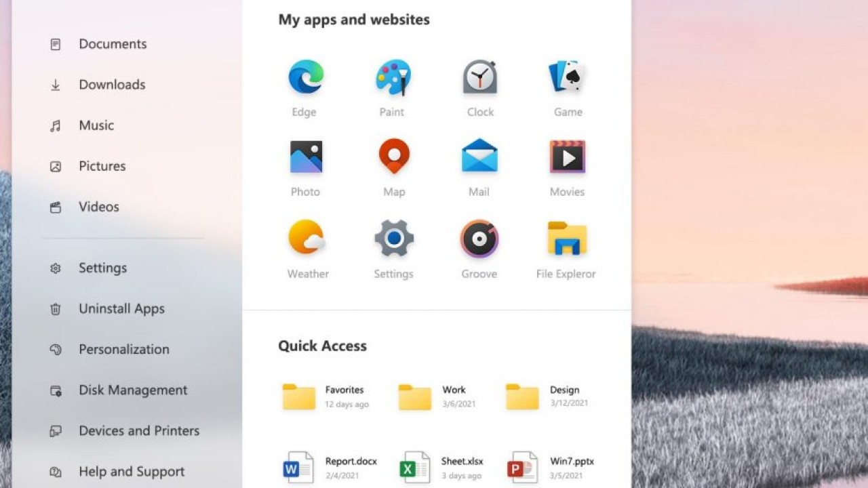Screen dimensions: 868x488
Task: Open Uninstall Apps from the sidebar
Action: click(x=121, y=309)
